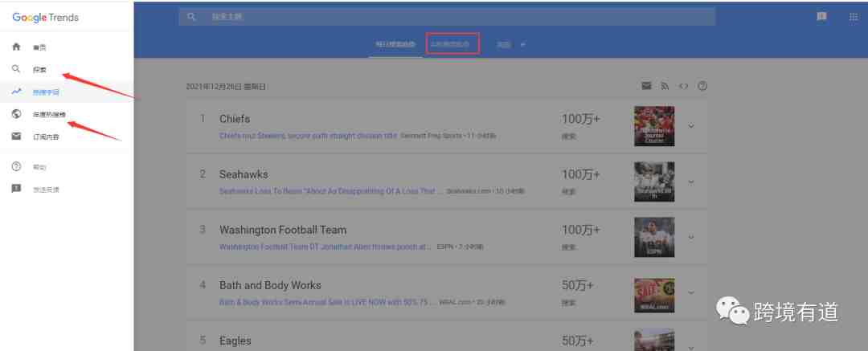Click the feedback icon in the top header
This screenshot has height=351, width=868.
point(821,17)
